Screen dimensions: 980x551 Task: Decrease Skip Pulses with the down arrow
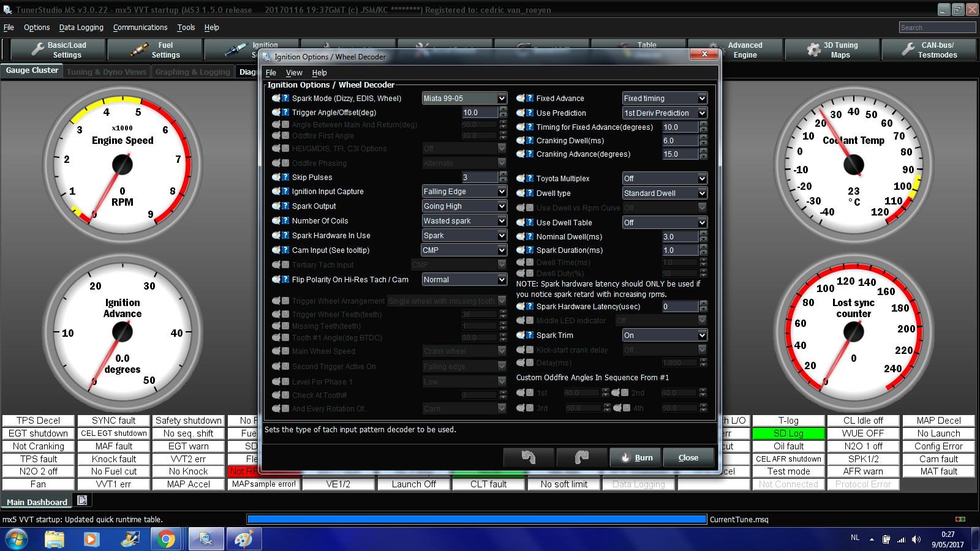(x=503, y=180)
